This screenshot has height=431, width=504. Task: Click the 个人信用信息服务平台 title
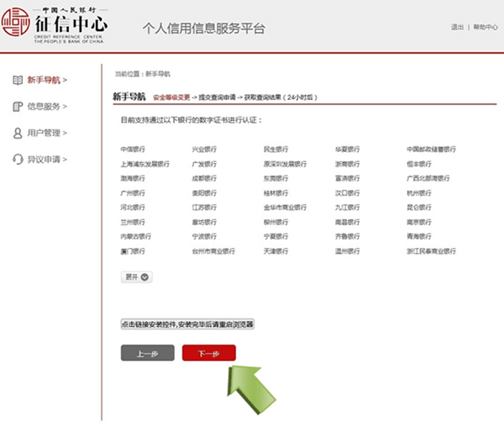[x=204, y=29]
